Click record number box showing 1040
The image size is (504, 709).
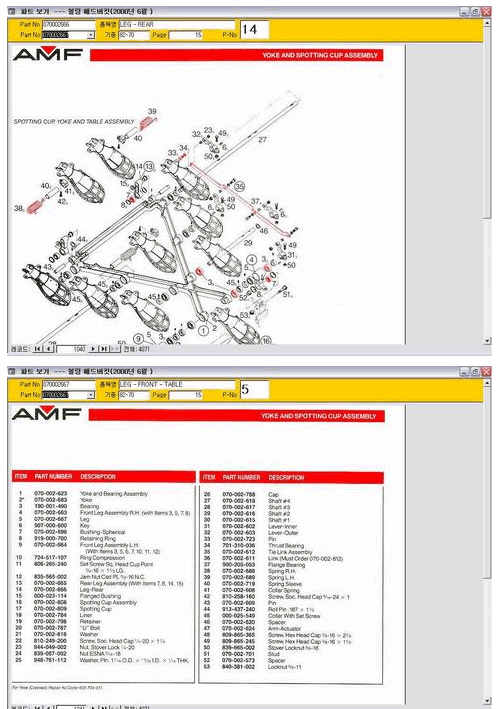click(x=71, y=349)
